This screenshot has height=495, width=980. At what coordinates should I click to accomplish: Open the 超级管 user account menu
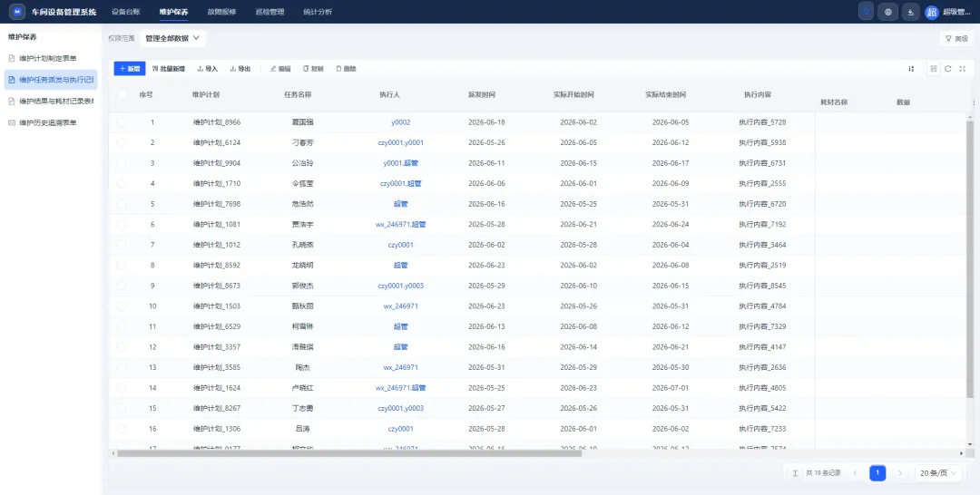pos(949,12)
